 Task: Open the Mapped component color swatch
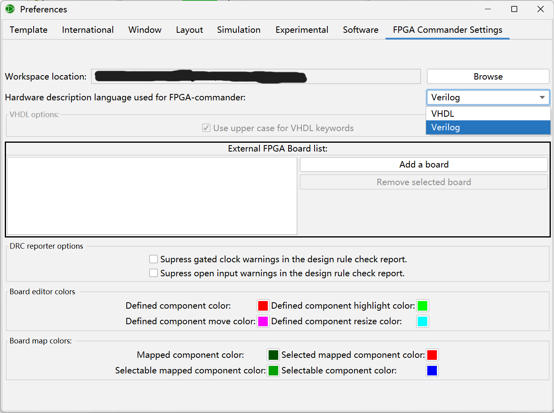[273, 355]
